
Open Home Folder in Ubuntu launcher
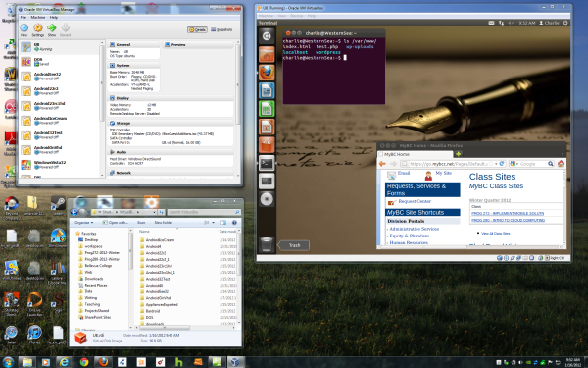tap(267, 54)
